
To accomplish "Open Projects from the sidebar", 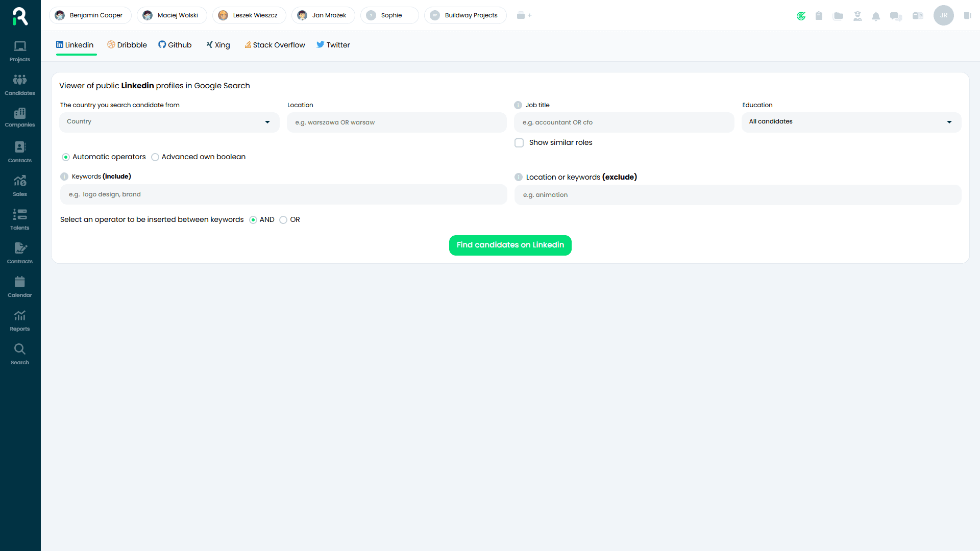I will (x=19, y=50).
